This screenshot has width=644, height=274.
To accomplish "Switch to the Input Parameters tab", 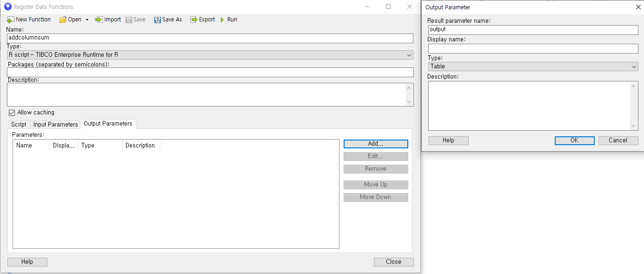I will 55,124.
